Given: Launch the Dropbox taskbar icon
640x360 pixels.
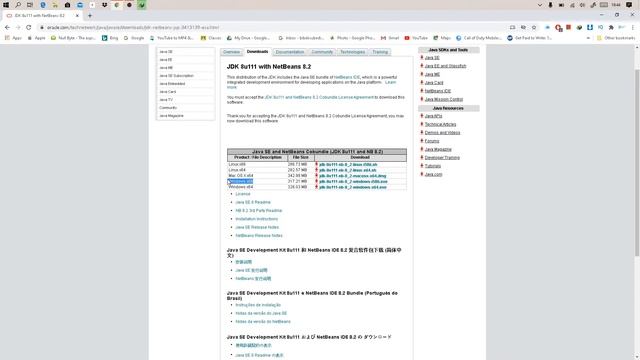Looking at the screenshot, I should [104, 5].
